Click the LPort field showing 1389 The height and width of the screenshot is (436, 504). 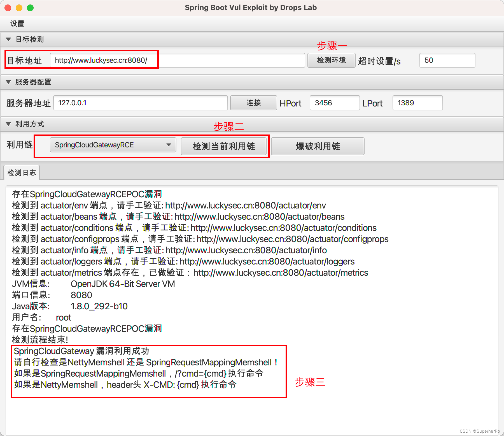click(x=417, y=103)
